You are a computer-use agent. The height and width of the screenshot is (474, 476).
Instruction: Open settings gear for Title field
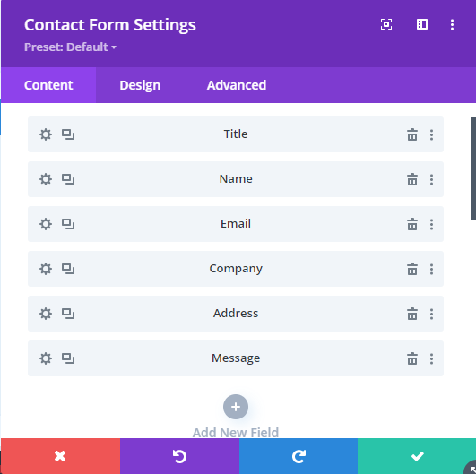(x=46, y=134)
